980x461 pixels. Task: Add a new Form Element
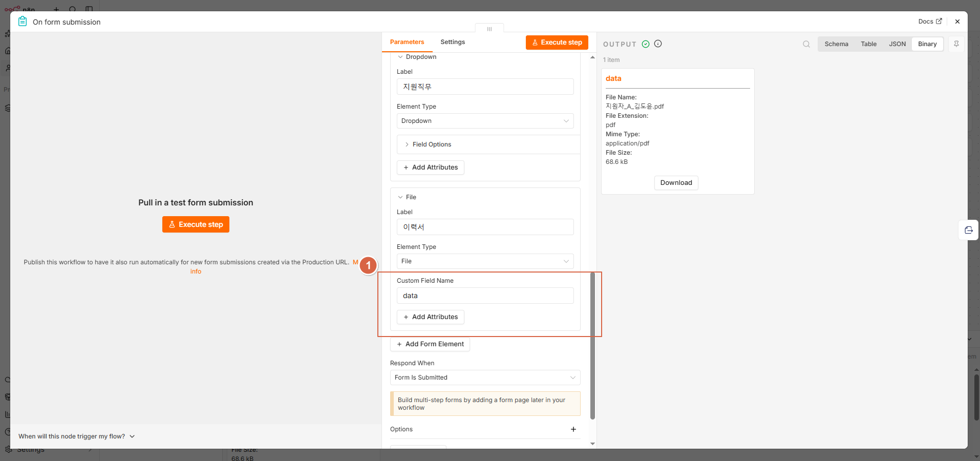[430, 344]
